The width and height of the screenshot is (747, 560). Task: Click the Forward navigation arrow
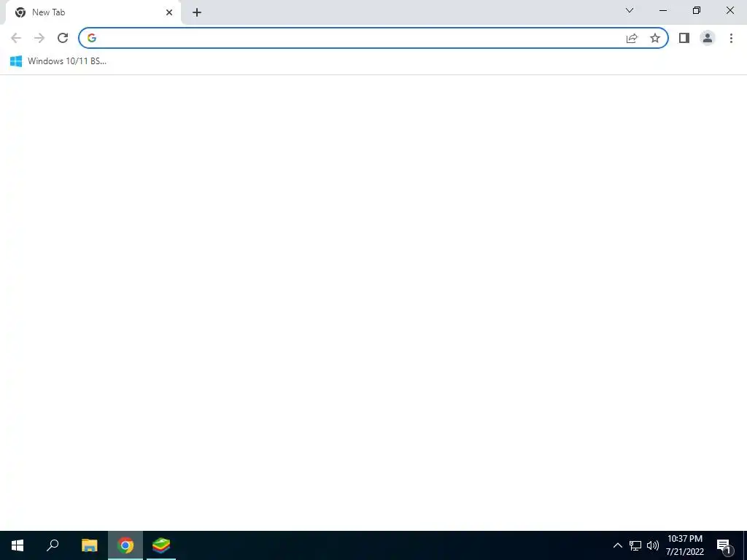(x=39, y=38)
